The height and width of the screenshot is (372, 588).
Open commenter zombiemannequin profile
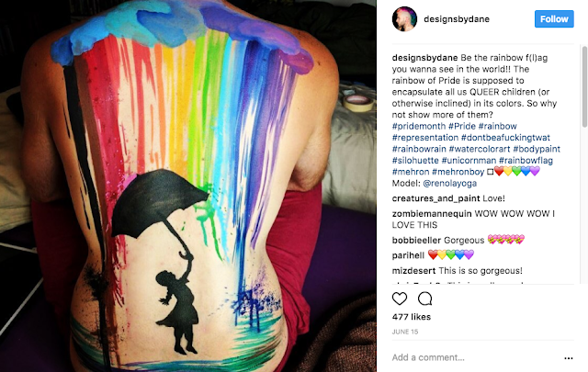[x=432, y=214]
